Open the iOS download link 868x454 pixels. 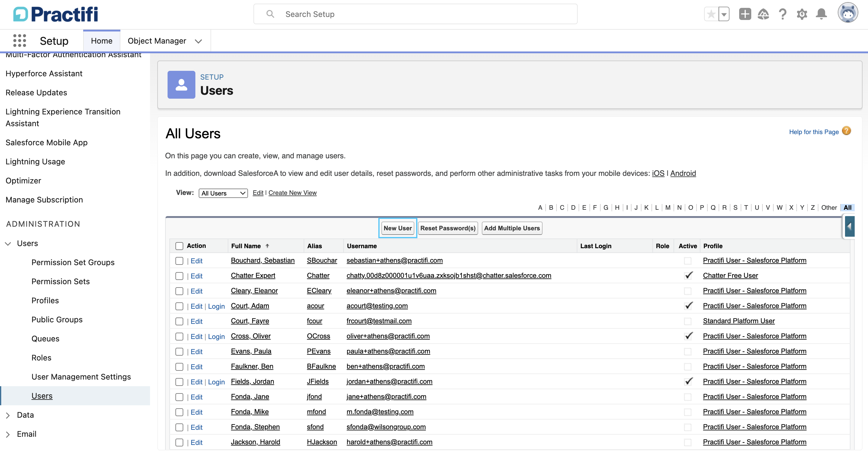coord(658,173)
